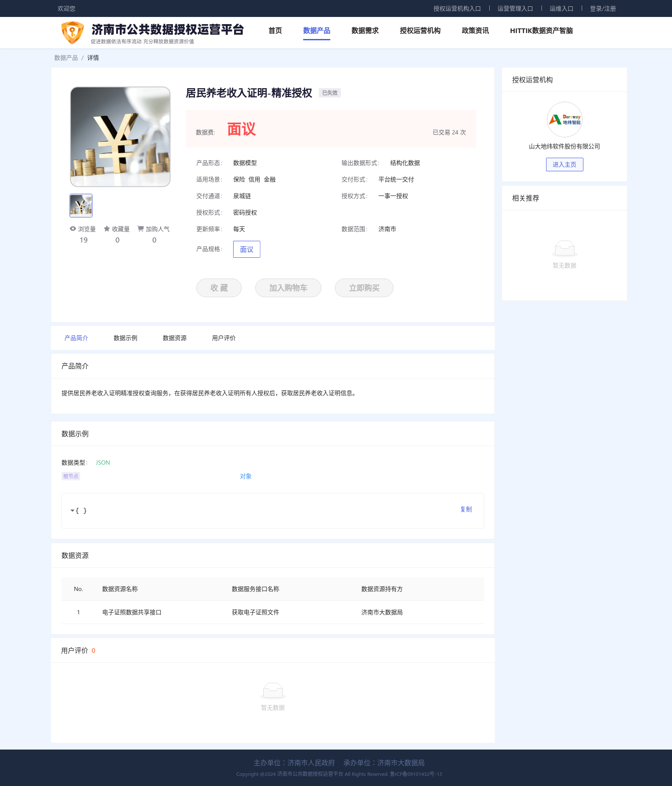Click the 数据资源名称 column header
This screenshot has height=786, width=672.
(120, 589)
